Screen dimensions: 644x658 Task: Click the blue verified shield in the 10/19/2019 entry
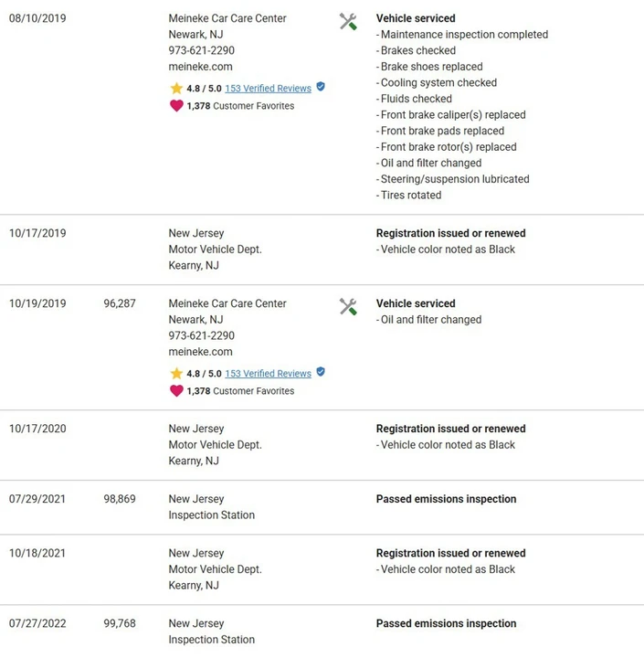point(321,372)
